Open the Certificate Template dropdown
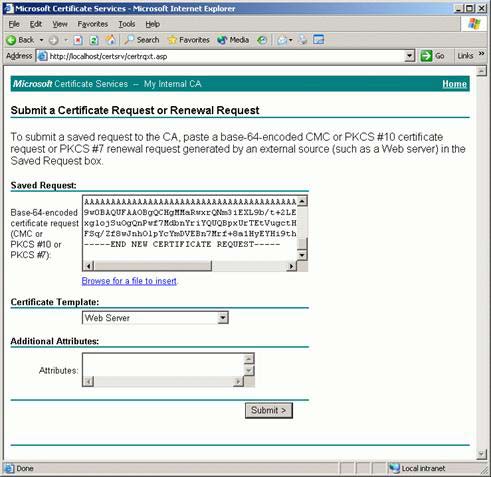The width and height of the screenshot is (491, 477). coord(155,318)
